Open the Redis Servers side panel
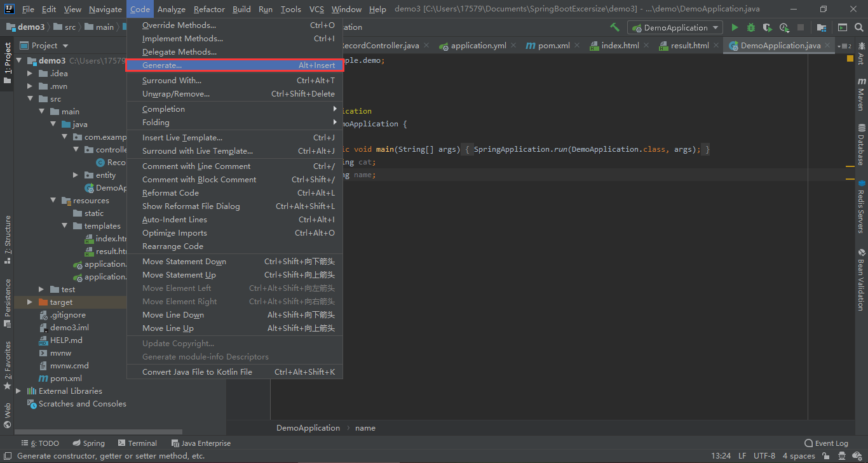The width and height of the screenshot is (868, 463). click(861, 206)
